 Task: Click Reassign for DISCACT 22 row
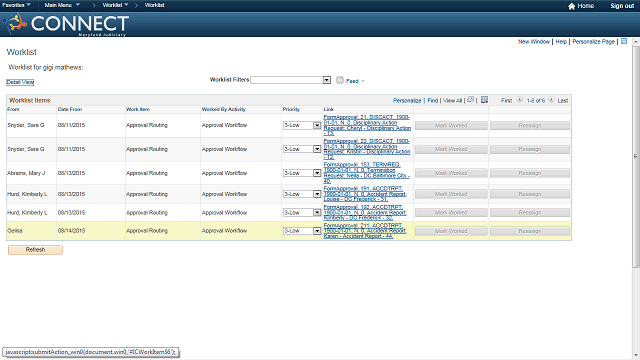(530, 149)
